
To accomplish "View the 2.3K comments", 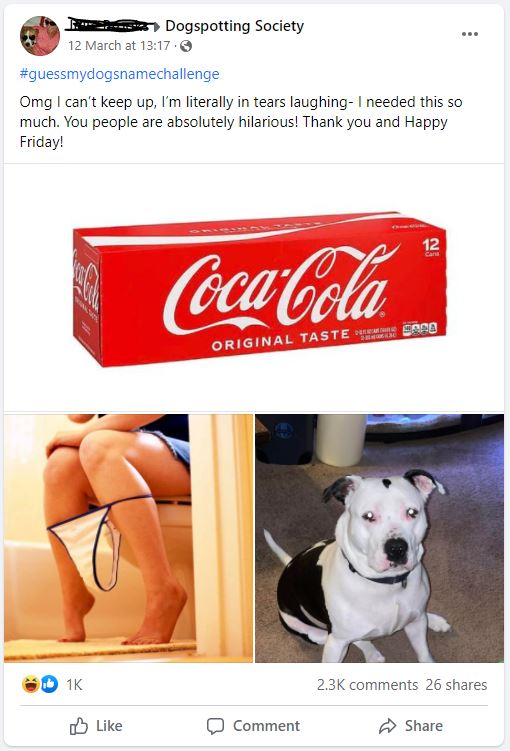I will click(x=367, y=685).
